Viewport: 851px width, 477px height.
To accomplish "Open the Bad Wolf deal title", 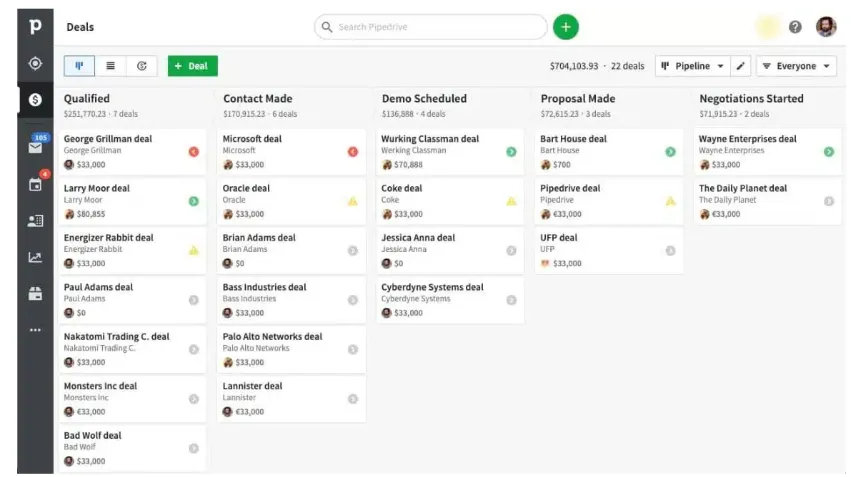I will pos(93,435).
